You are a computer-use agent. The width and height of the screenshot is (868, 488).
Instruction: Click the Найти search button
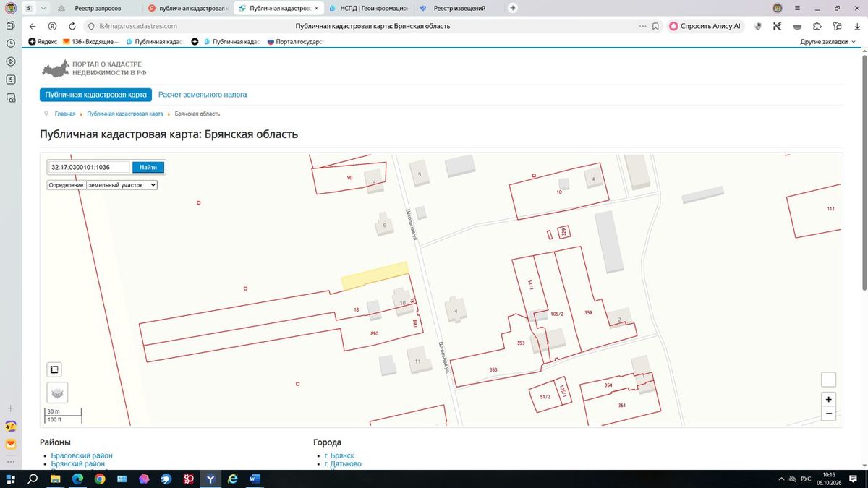pos(148,167)
